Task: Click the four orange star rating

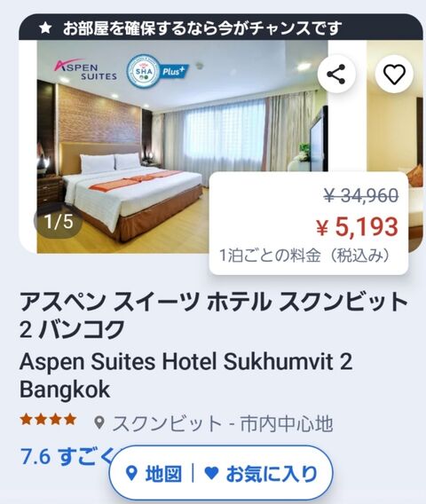Action: point(48,420)
